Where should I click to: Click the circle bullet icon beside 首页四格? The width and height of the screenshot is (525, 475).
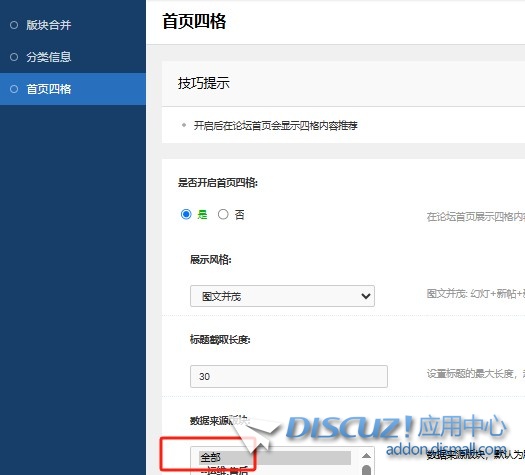pyautogui.click(x=14, y=89)
